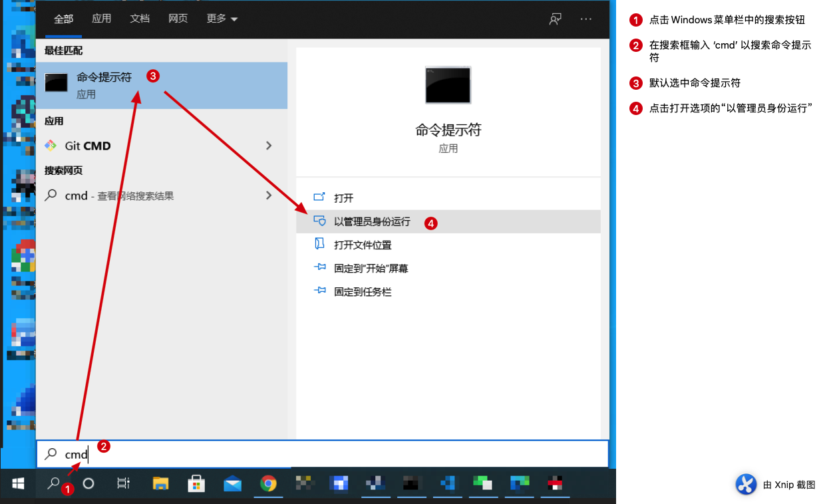Switch to the 文档 tab
829x504 pixels.
click(x=140, y=19)
